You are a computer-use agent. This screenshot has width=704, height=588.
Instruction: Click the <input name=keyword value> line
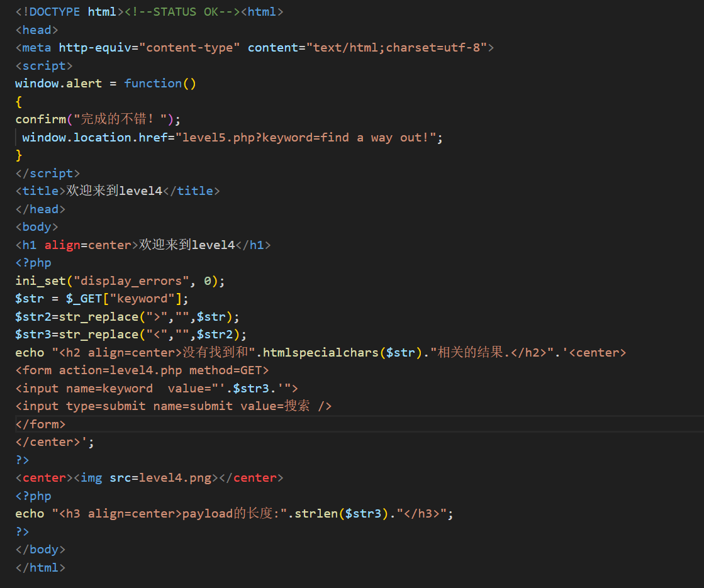pyautogui.click(x=157, y=388)
